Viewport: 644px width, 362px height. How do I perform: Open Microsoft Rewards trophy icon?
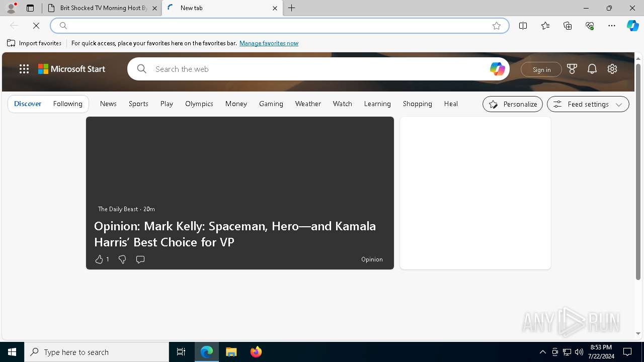click(572, 69)
